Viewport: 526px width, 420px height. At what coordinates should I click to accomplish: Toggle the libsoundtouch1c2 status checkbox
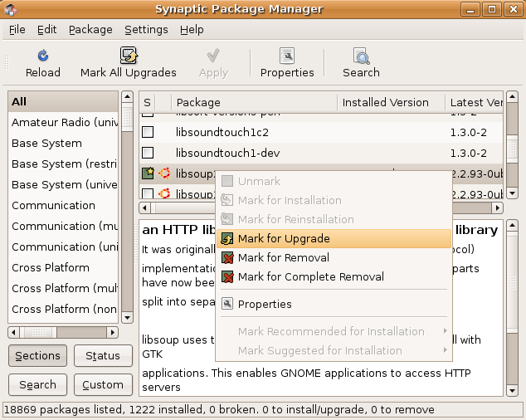(x=148, y=132)
